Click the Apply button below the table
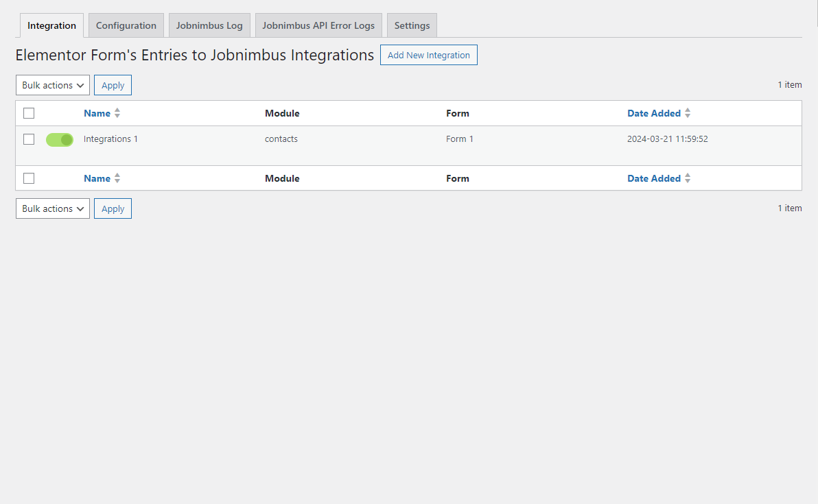Image resolution: width=818 pixels, height=504 pixels. click(x=113, y=208)
